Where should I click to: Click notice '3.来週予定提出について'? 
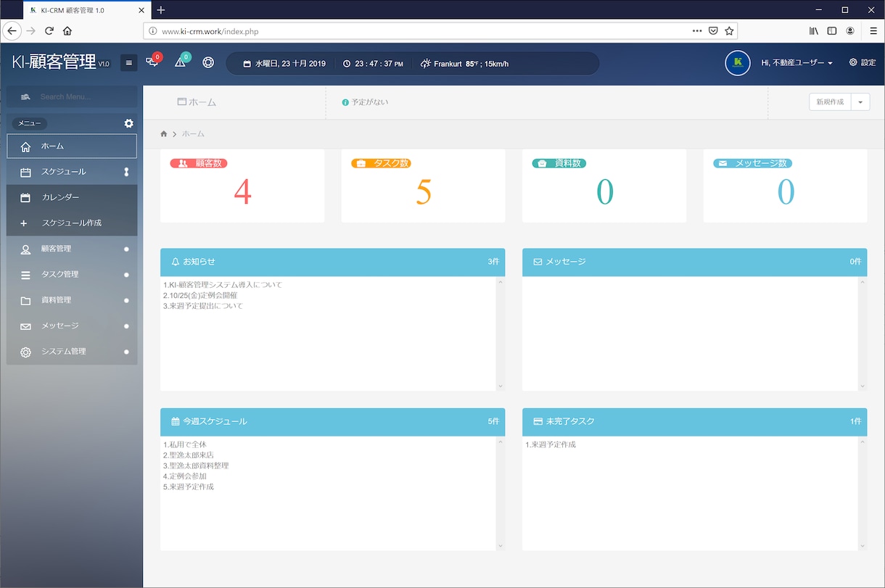click(203, 306)
